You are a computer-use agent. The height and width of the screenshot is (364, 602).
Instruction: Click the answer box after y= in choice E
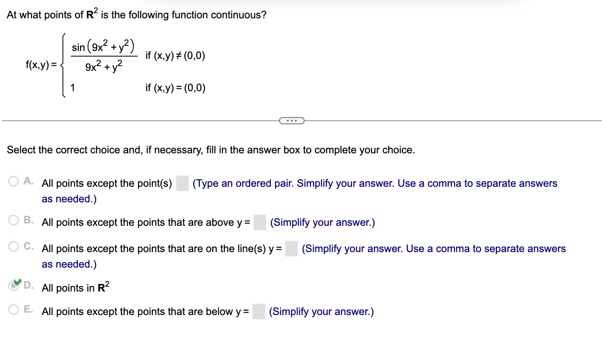click(259, 312)
